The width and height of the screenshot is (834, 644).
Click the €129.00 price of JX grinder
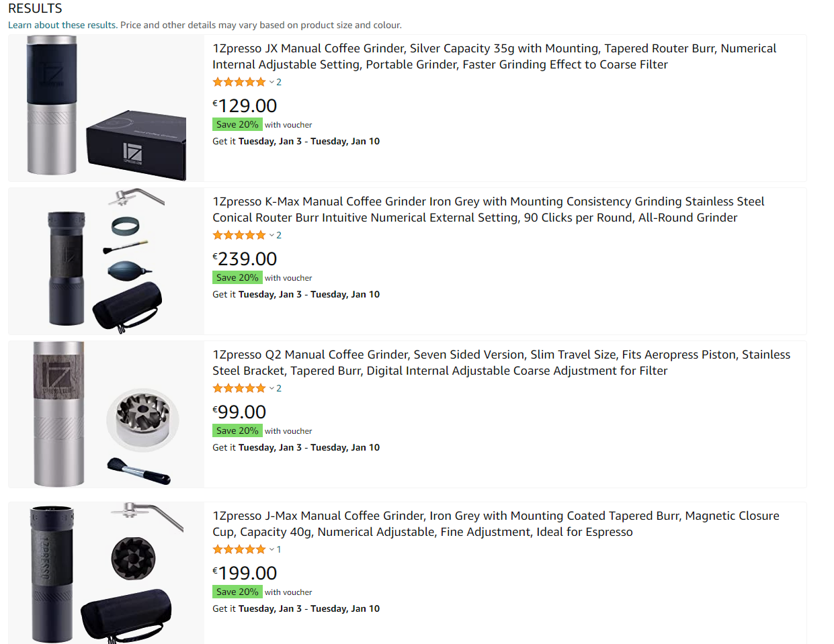pos(245,105)
